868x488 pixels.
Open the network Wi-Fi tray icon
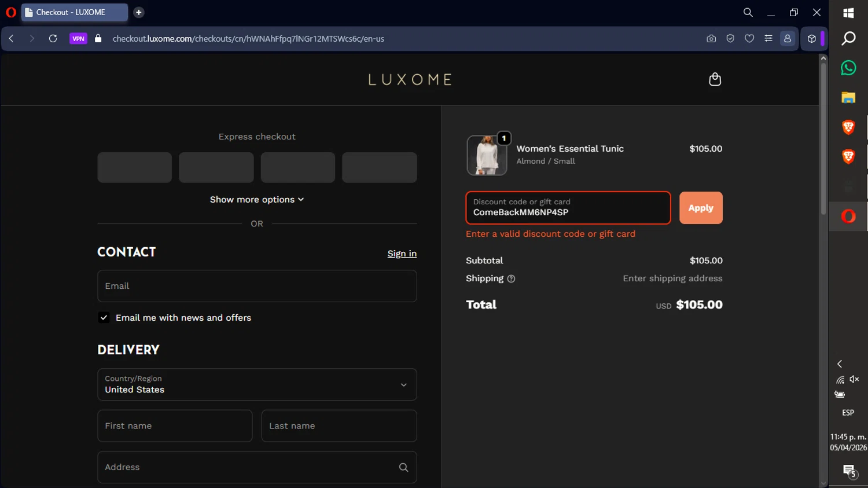point(840,380)
